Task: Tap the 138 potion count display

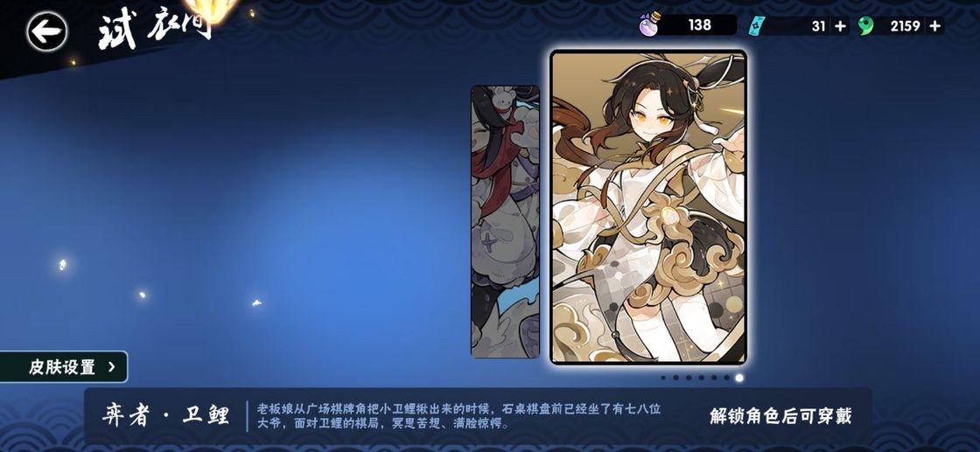Action: (x=699, y=25)
